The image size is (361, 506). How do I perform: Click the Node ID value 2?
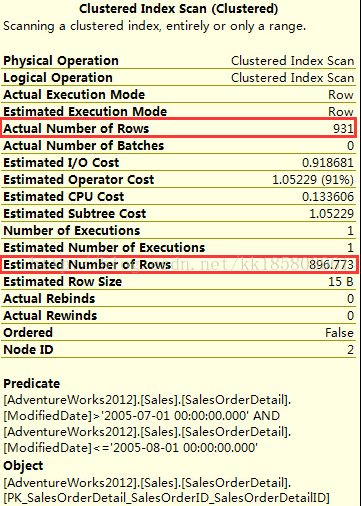[350, 350]
